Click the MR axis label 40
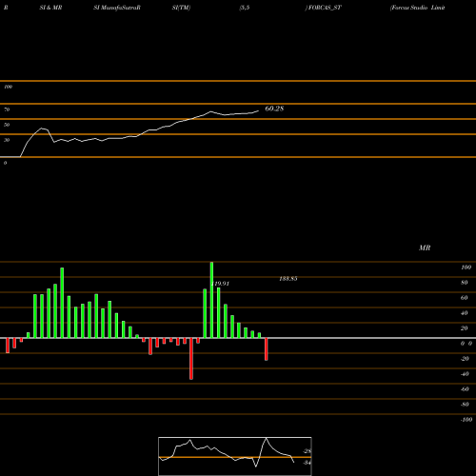Image resolution: width=476 pixels, height=476 pixels. click(x=465, y=313)
